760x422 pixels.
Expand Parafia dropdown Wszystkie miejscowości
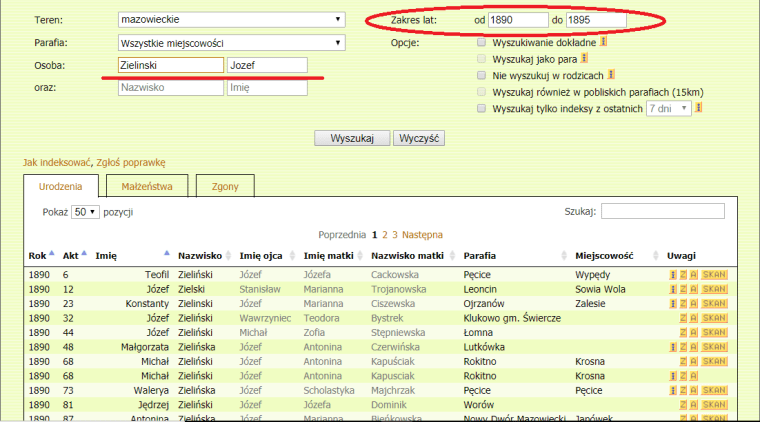coord(229,43)
